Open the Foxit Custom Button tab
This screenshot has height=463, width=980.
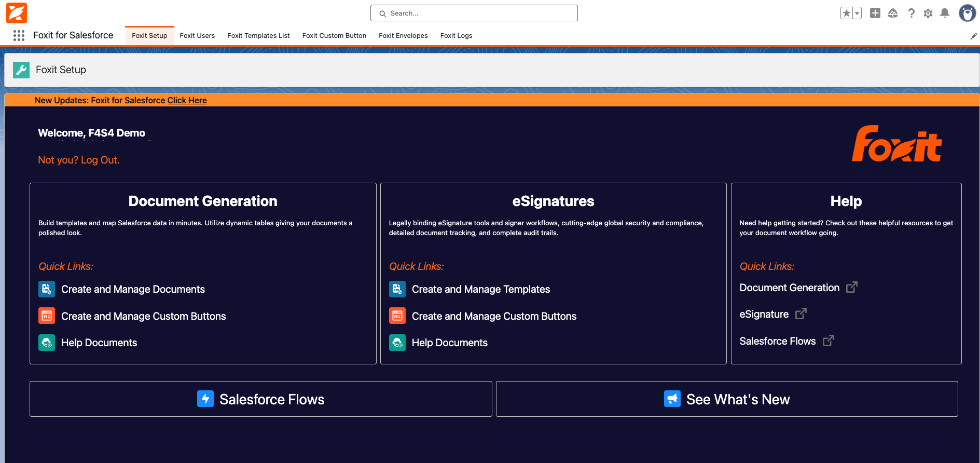(334, 35)
